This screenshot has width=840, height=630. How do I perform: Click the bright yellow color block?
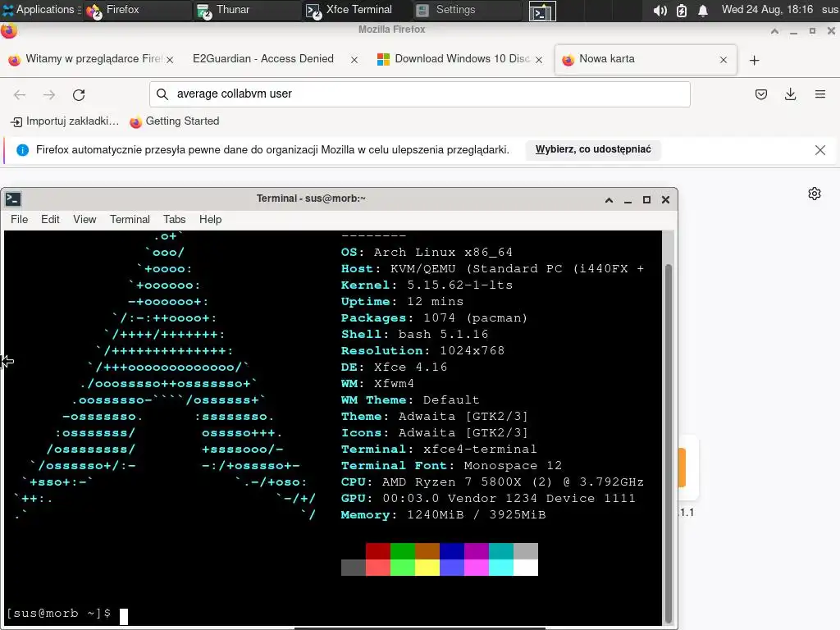[x=427, y=568]
